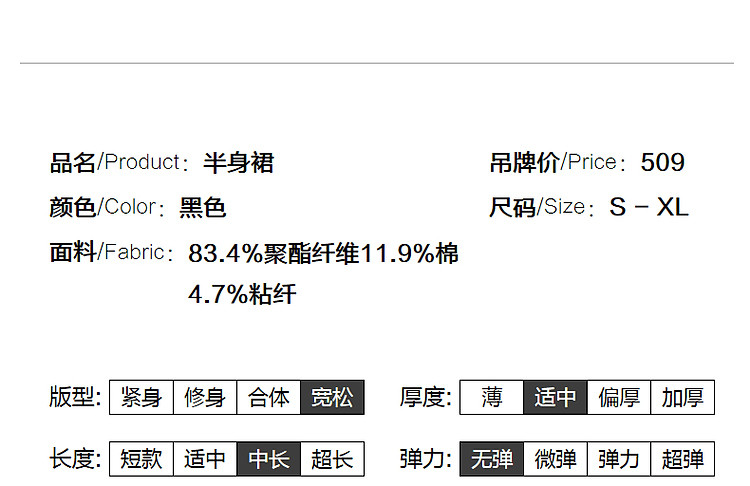Click the tag price 509
750x486 pixels.
(x=662, y=162)
